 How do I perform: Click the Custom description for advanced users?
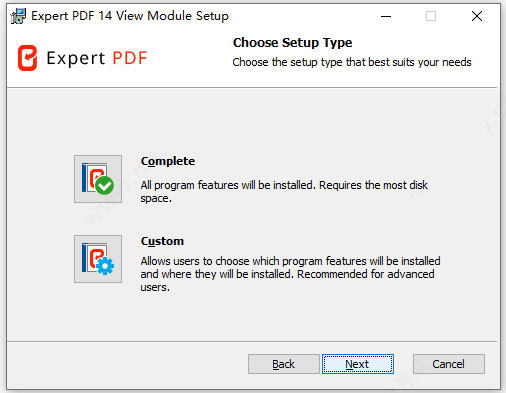(290, 274)
